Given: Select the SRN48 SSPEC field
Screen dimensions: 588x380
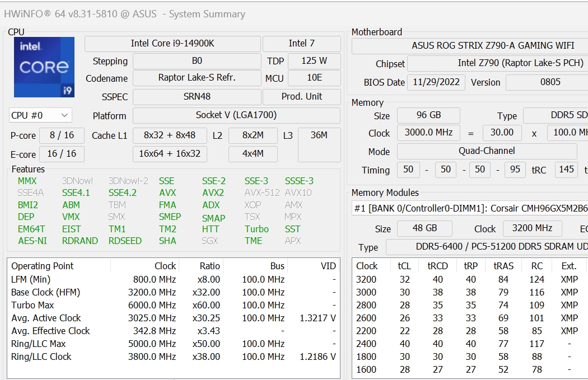Looking at the screenshot, I should (197, 96).
